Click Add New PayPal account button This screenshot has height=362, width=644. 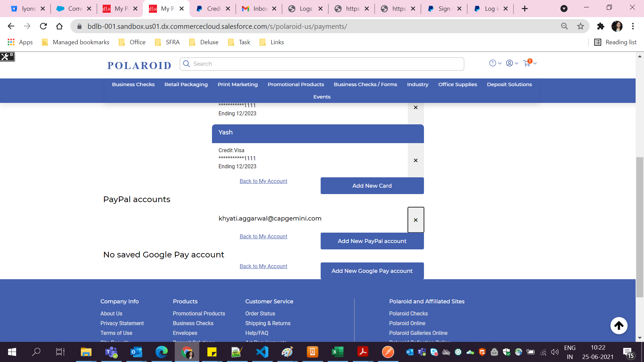[372, 241]
